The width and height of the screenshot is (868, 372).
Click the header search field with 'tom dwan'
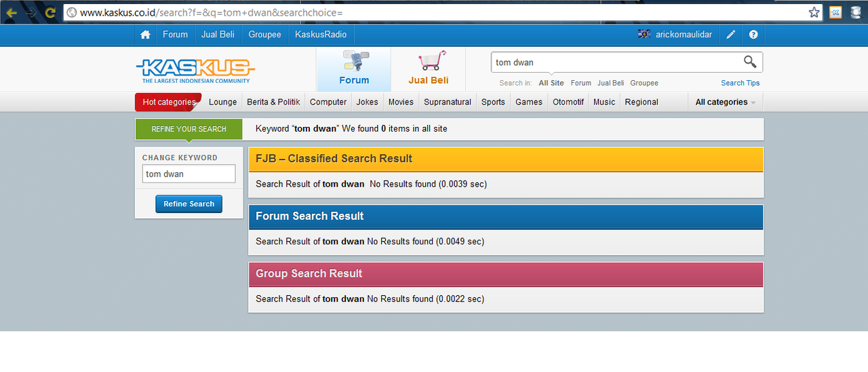[616, 62]
